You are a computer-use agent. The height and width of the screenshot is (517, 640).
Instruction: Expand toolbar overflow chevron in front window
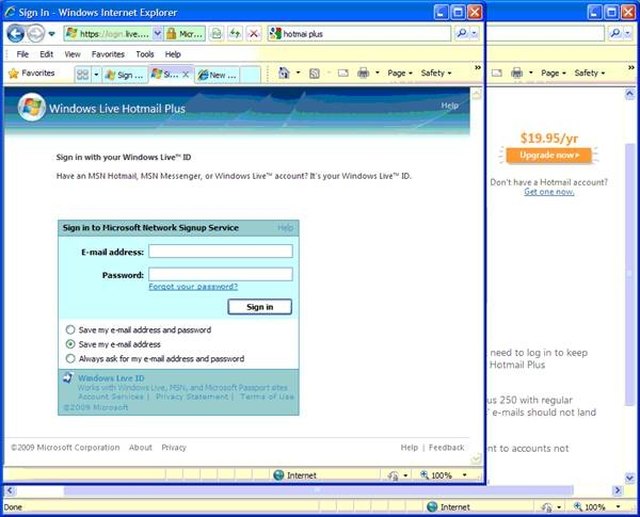[478, 68]
